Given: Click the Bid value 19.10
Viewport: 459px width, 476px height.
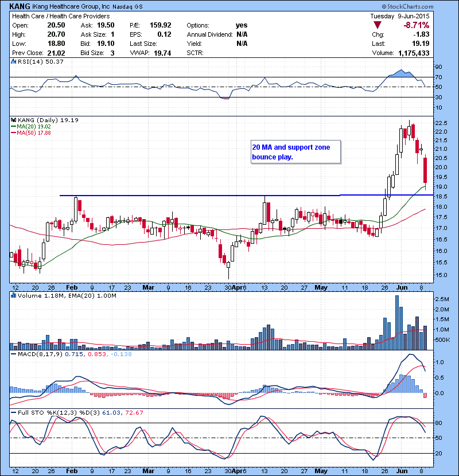Looking at the screenshot, I should tap(106, 44).
